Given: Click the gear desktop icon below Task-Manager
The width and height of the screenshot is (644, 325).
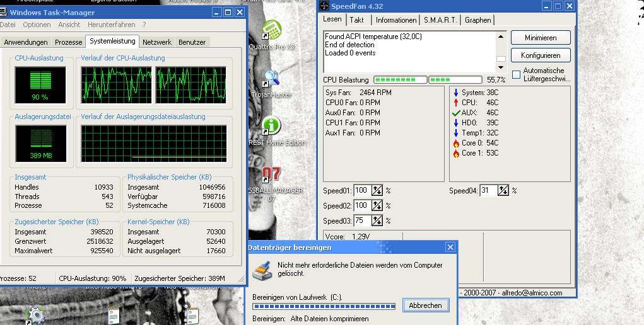Looking at the screenshot, I should pos(36,316).
